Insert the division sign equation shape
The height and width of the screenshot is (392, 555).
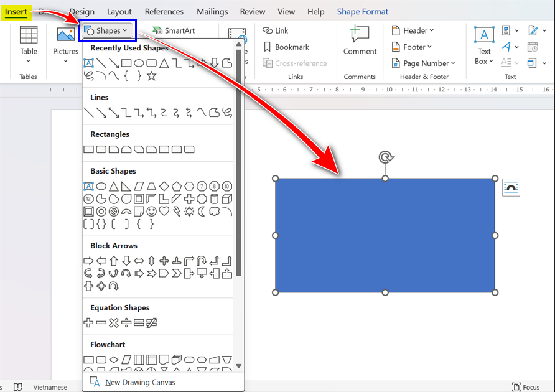tap(126, 322)
